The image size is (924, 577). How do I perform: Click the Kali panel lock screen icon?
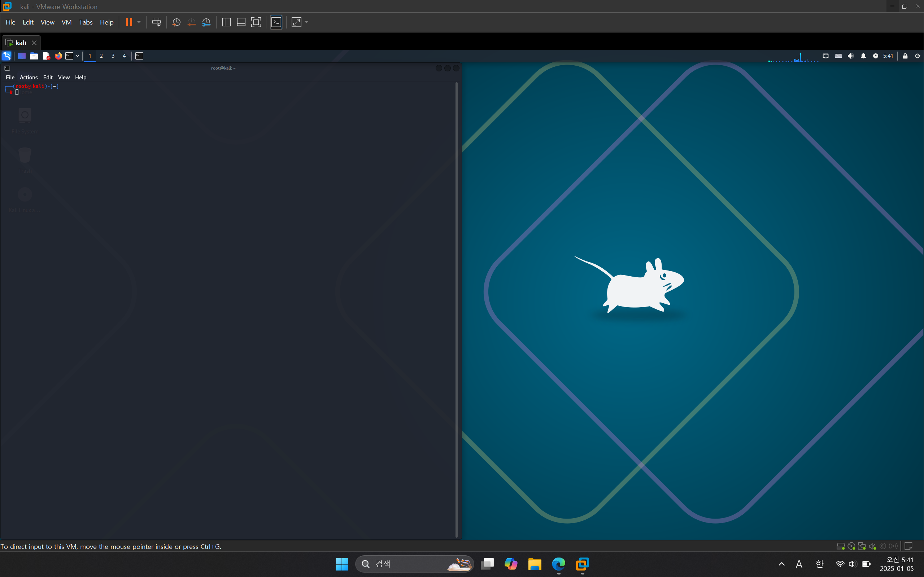[905, 56]
